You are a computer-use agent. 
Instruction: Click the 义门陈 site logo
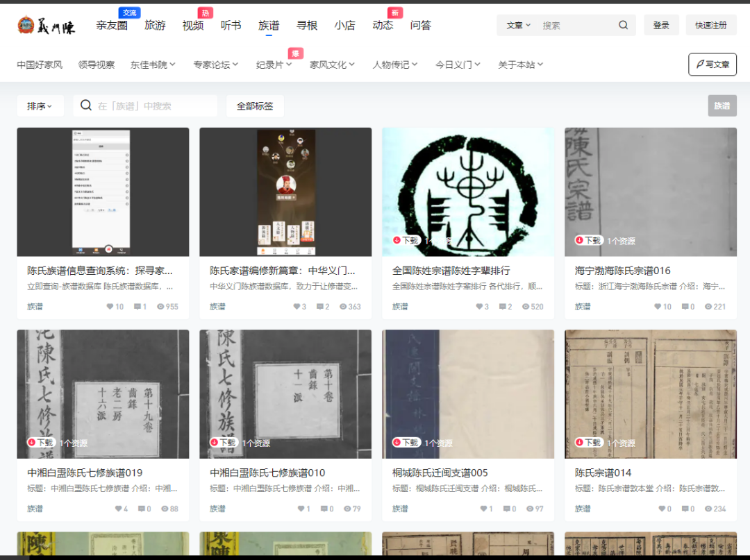tap(46, 26)
